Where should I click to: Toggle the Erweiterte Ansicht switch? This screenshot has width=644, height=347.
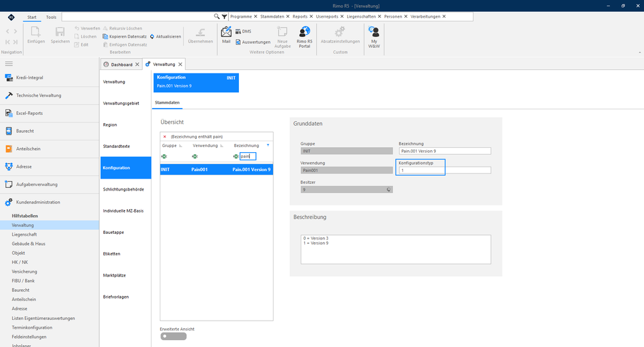174,336
